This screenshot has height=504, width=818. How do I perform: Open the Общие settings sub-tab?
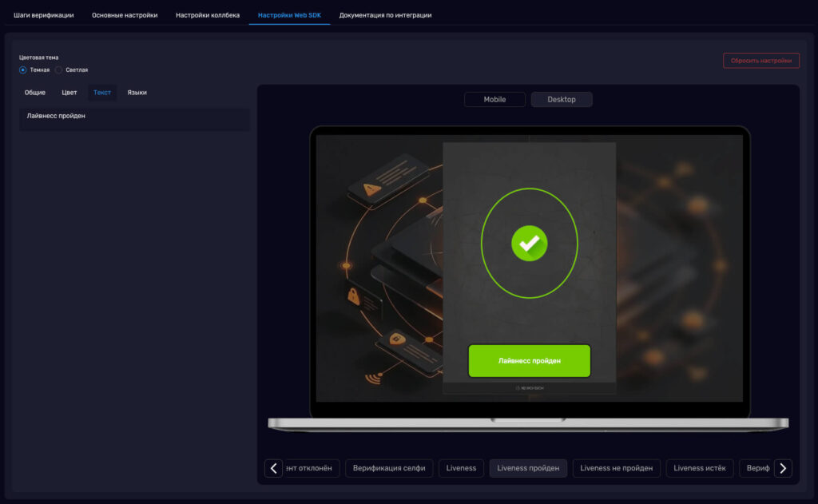point(35,93)
